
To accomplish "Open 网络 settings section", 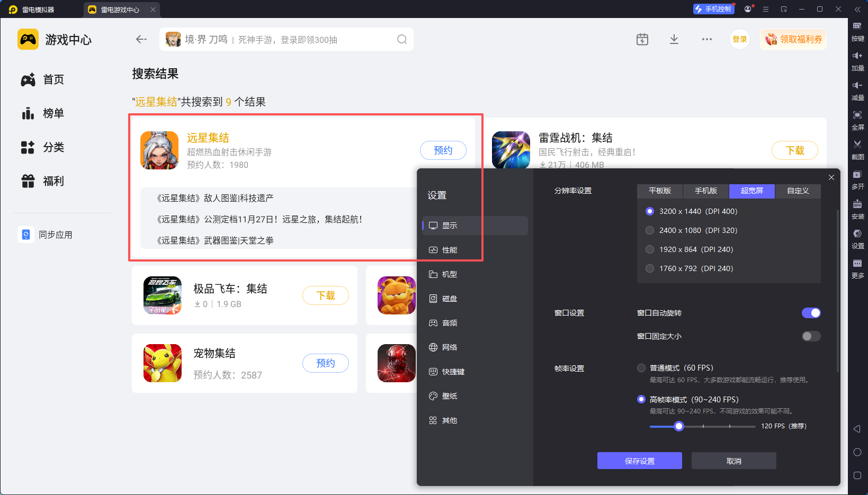I will pyautogui.click(x=475, y=347).
